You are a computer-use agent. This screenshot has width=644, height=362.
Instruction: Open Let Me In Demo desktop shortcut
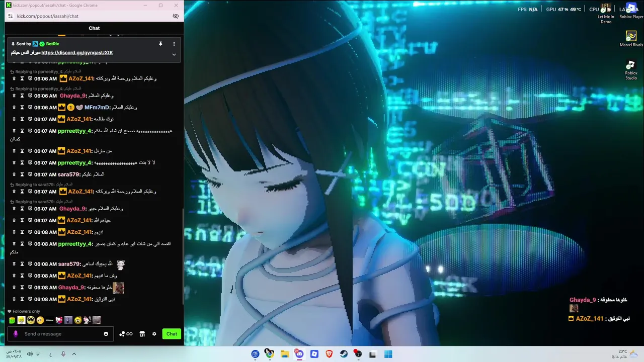pos(606,13)
